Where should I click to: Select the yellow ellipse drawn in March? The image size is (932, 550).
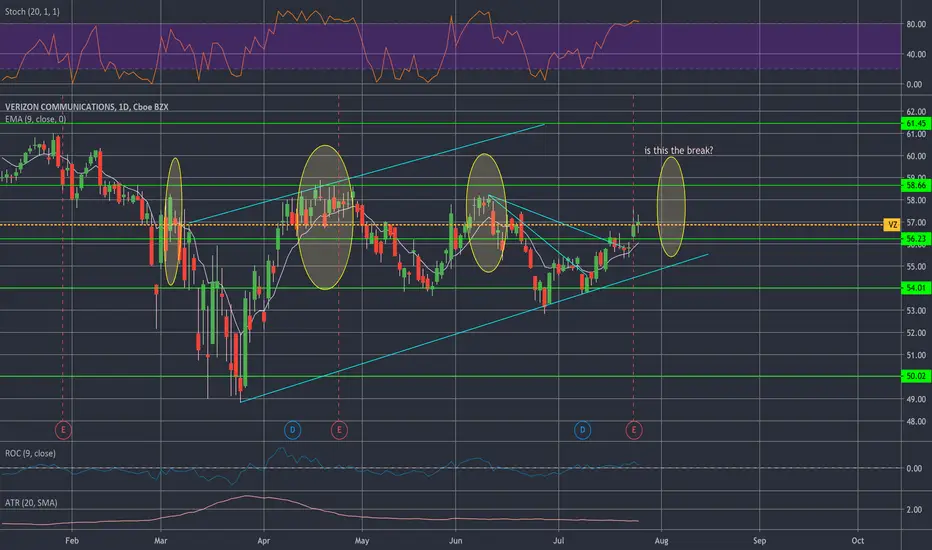coord(173,222)
